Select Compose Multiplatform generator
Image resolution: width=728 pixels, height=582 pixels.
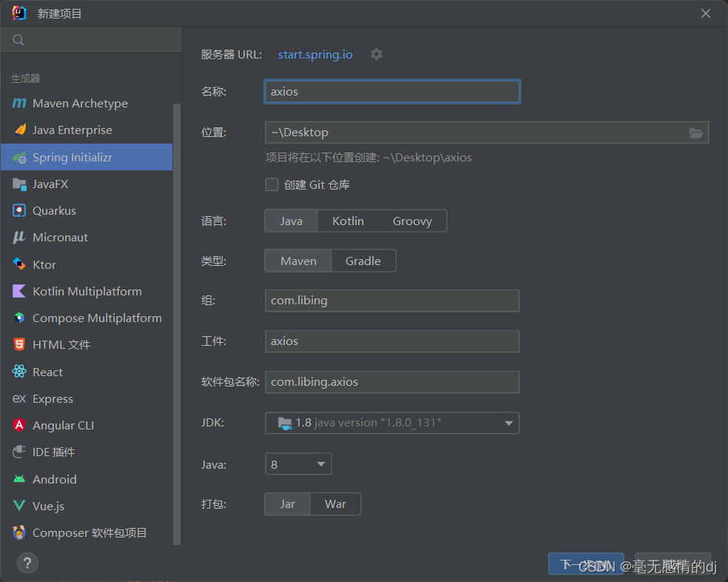tap(87, 318)
